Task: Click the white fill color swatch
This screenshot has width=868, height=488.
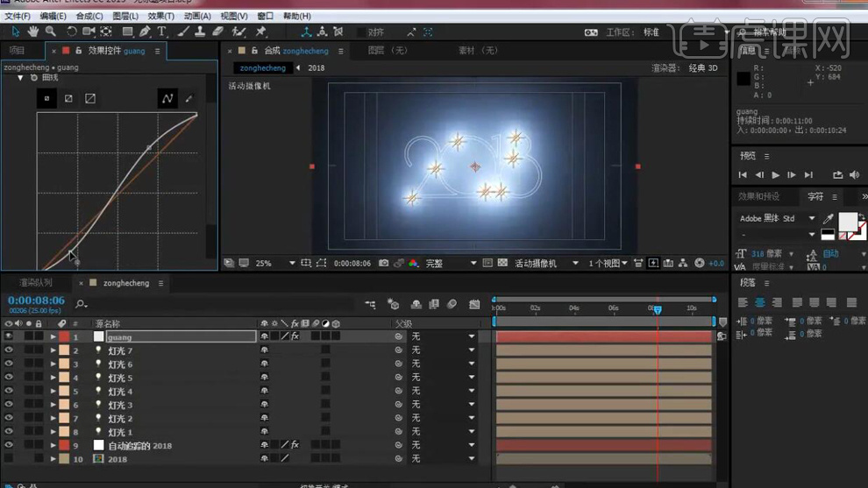Action: click(x=848, y=220)
